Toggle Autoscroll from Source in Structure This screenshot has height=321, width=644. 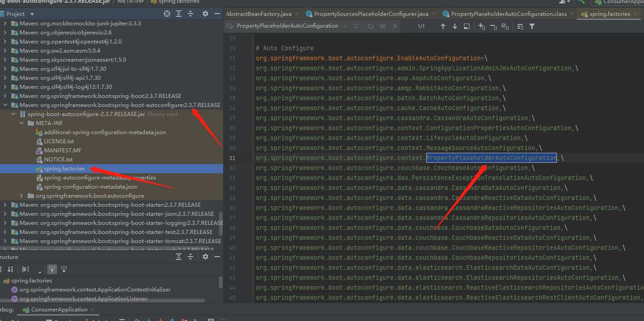pos(64,269)
